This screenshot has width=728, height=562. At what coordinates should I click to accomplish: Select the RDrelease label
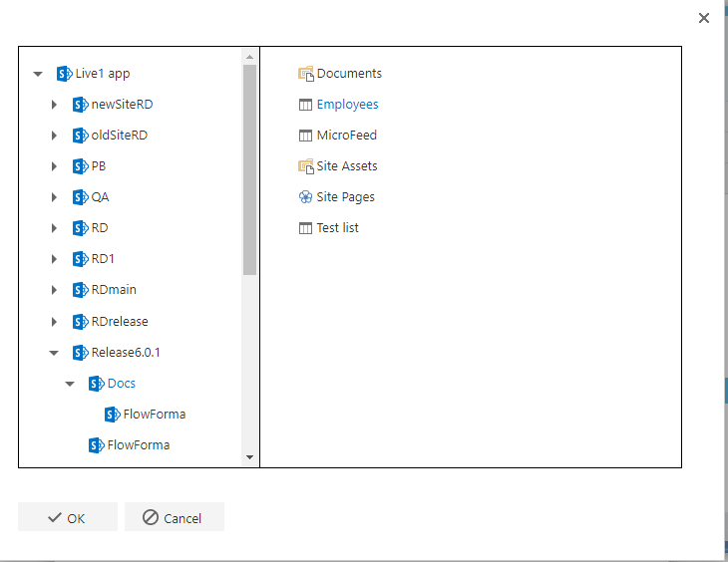120,321
